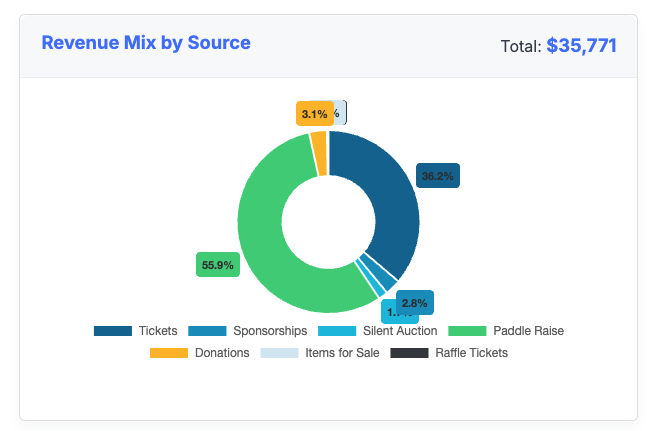
Task: Click the Raffle Tickets legend label
Action: click(x=472, y=353)
